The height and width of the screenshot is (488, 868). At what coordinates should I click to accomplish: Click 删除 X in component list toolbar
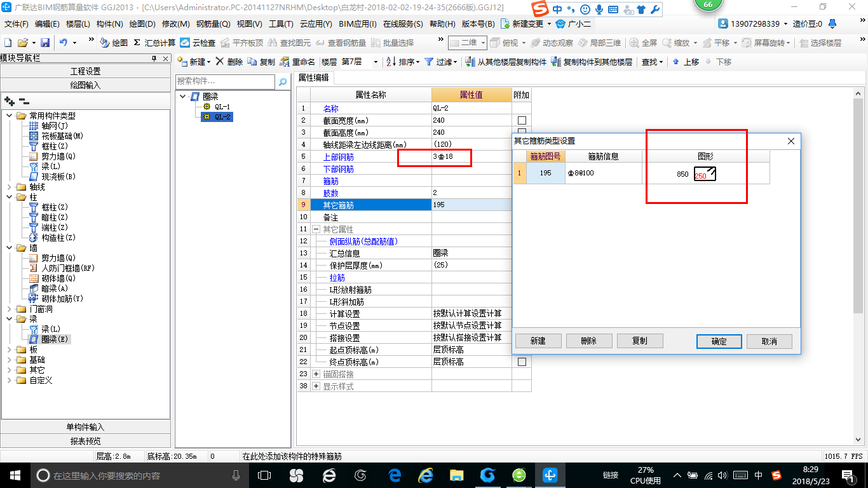[x=229, y=62]
